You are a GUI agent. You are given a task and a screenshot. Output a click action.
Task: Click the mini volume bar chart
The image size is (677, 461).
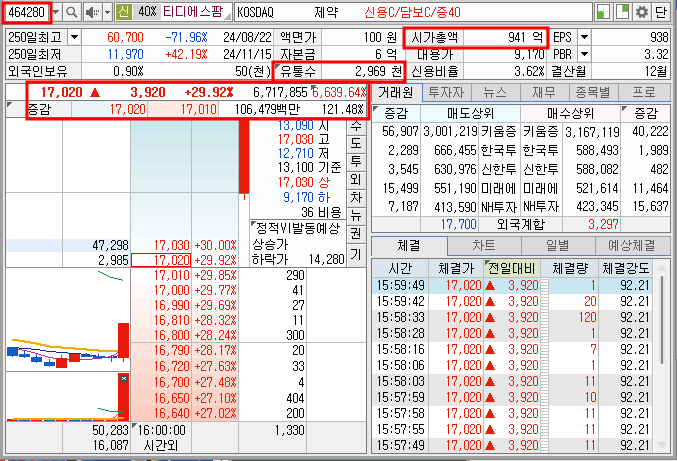(x=68, y=397)
